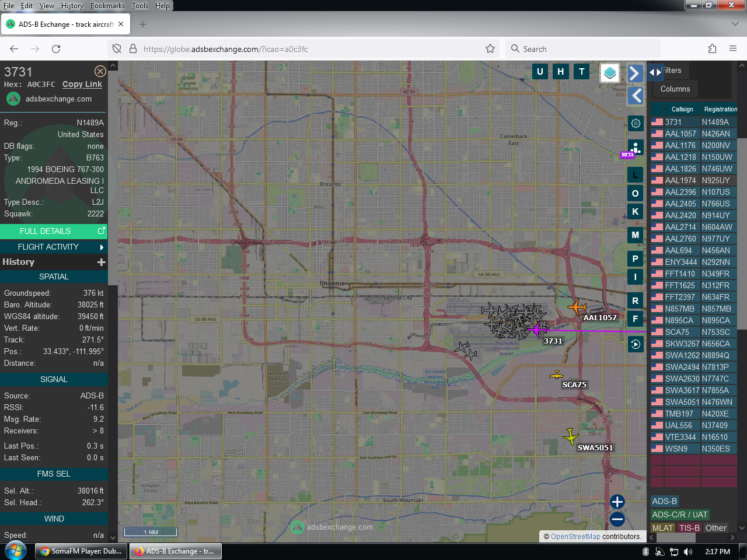Screen dimensions: 747x560
Task: Toggle the T map button
Action: 582,72
